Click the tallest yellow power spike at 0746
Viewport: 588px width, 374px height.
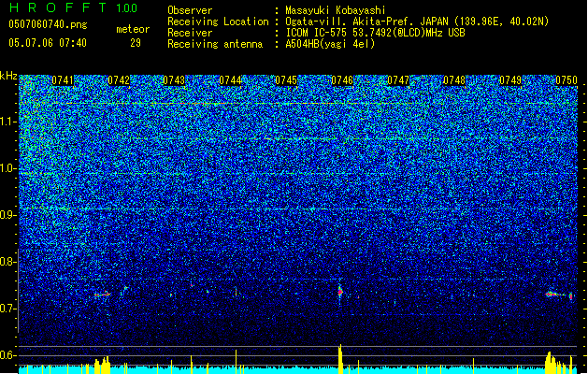(x=340, y=359)
